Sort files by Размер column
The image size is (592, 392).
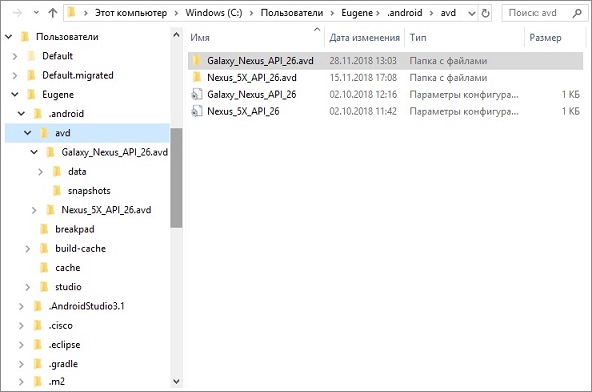coord(545,37)
